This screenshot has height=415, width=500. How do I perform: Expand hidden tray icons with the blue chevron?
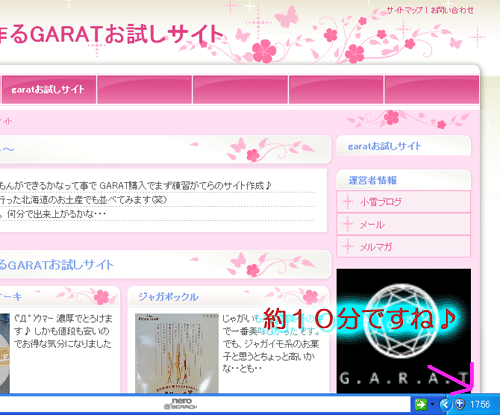point(445,404)
